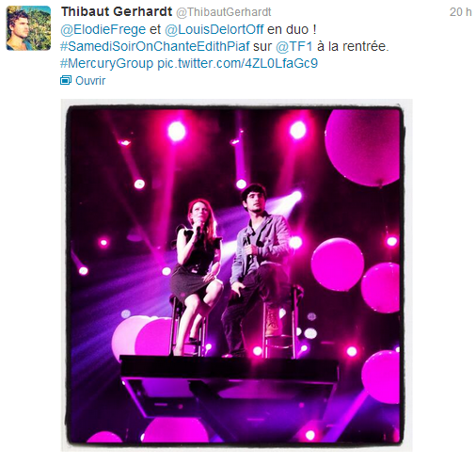Open the @TF1 mention
Screen dimensions: 476x465
tap(294, 46)
